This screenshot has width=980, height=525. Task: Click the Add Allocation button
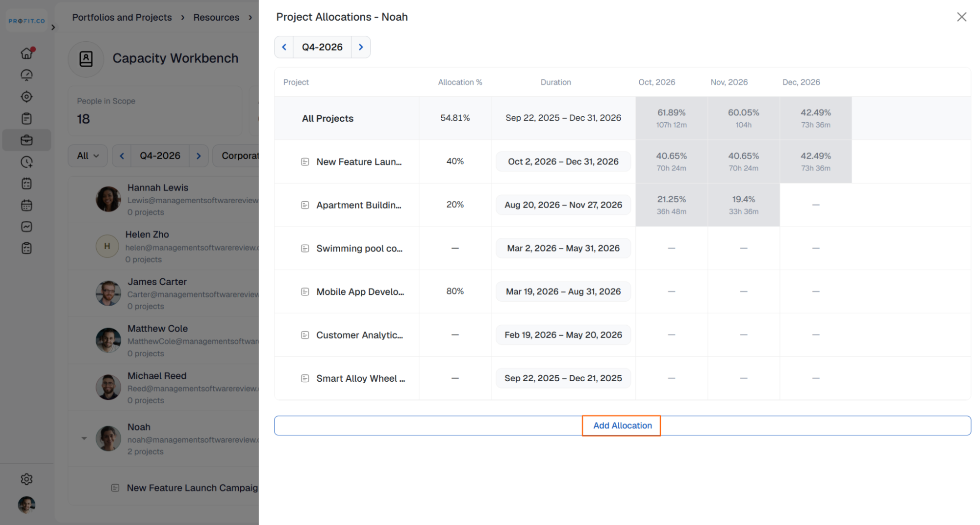pos(622,425)
